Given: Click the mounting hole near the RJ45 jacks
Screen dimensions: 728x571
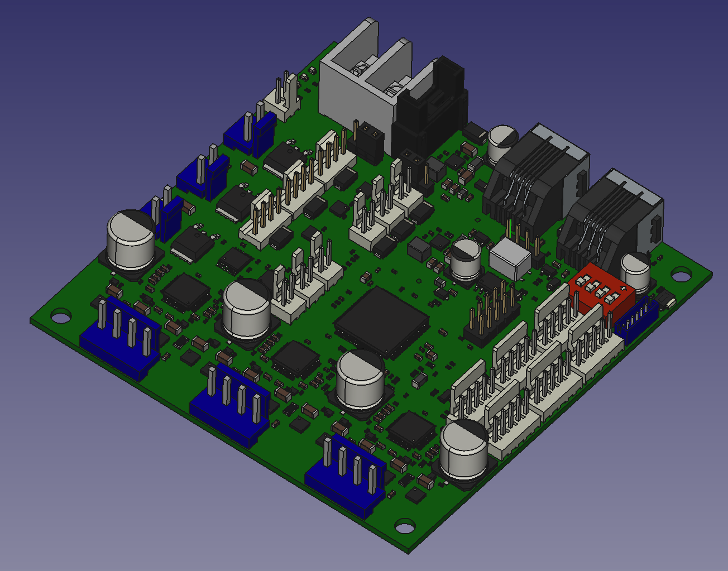Looking at the screenshot, I should (x=681, y=275).
